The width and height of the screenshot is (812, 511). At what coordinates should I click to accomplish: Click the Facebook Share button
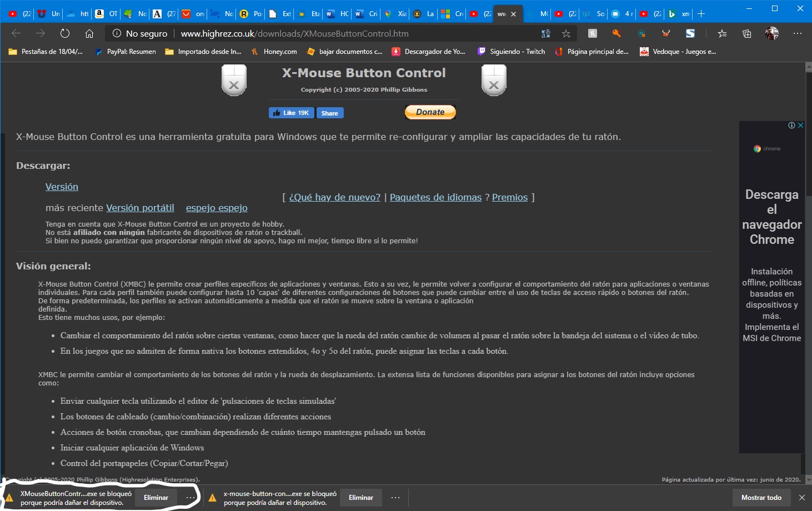tap(330, 113)
